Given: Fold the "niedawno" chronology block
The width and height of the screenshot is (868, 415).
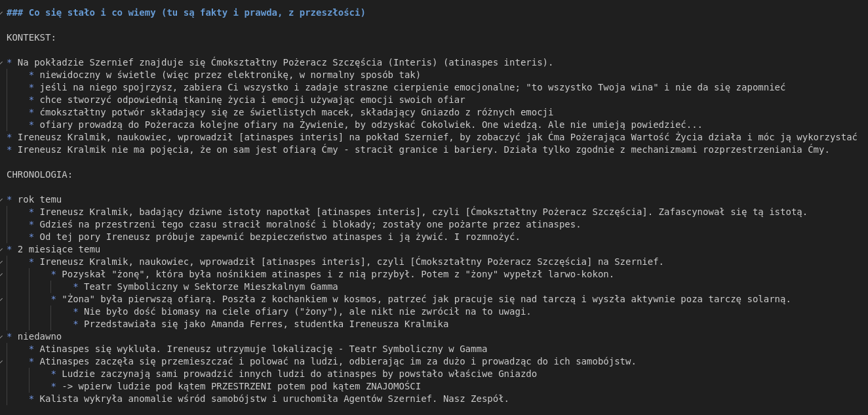Looking at the screenshot, I should (x=2, y=337).
